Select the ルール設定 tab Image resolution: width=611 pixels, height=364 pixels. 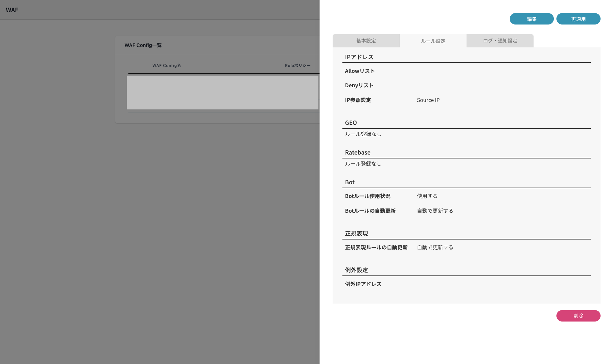(x=433, y=41)
